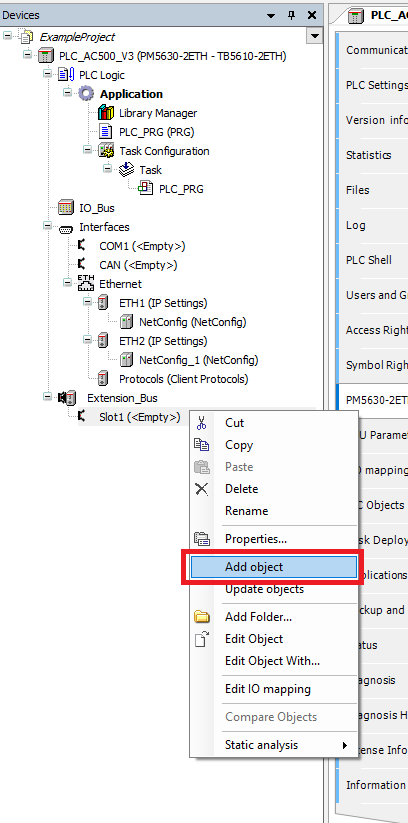Click the Library Manager books icon
The image size is (408, 823).
coord(106,113)
